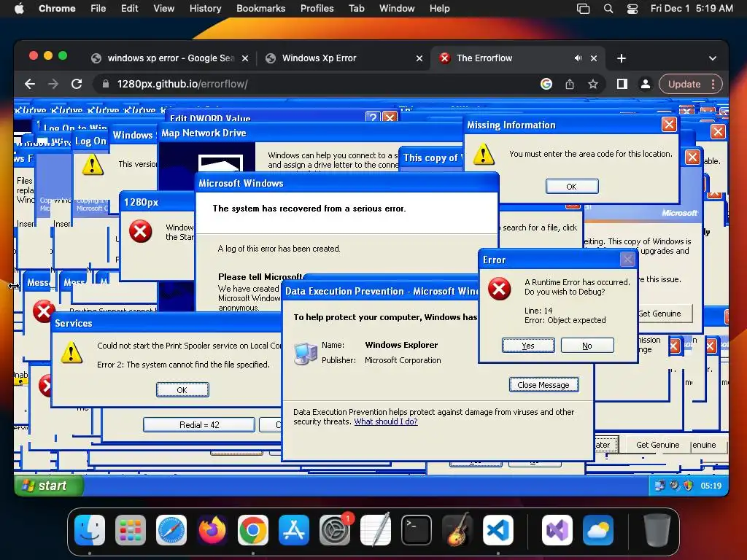This screenshot has height=560, width=747.
Task: Expand the tab search chevron
Action: pos(712,58)
